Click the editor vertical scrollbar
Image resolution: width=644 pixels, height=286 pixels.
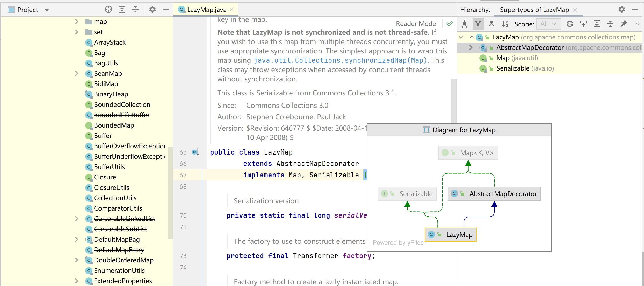point(454,101)
